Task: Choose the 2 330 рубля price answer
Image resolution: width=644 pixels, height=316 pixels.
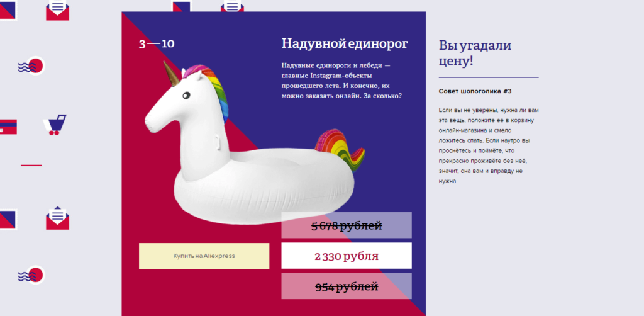Action: coord(346,256)
